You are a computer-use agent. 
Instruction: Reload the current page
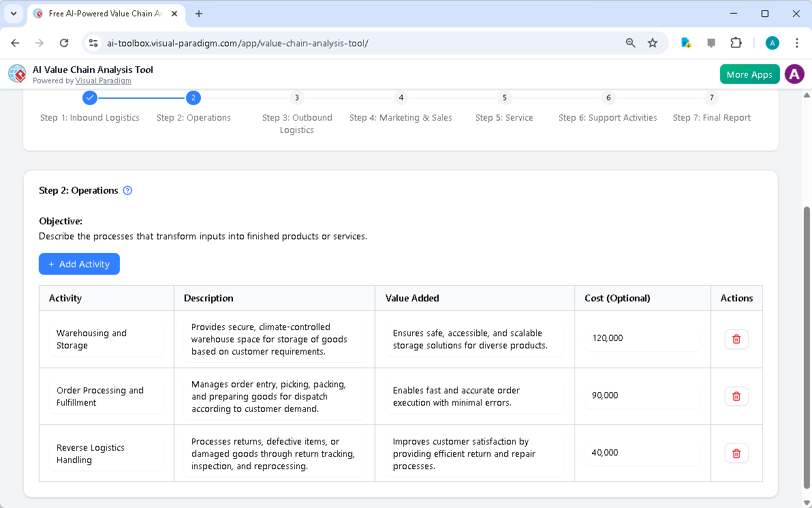coord(64,42)
